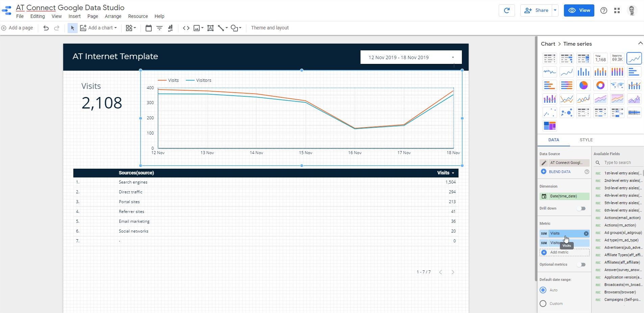Select the Date(time_date) dimension chip
644x313 pixels.
click(564, 196)
